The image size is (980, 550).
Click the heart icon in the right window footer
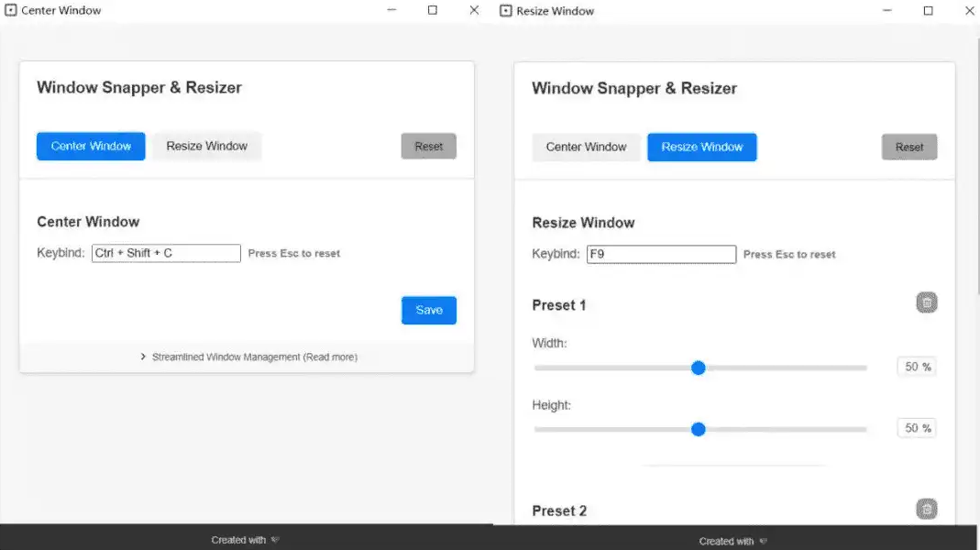763,541
